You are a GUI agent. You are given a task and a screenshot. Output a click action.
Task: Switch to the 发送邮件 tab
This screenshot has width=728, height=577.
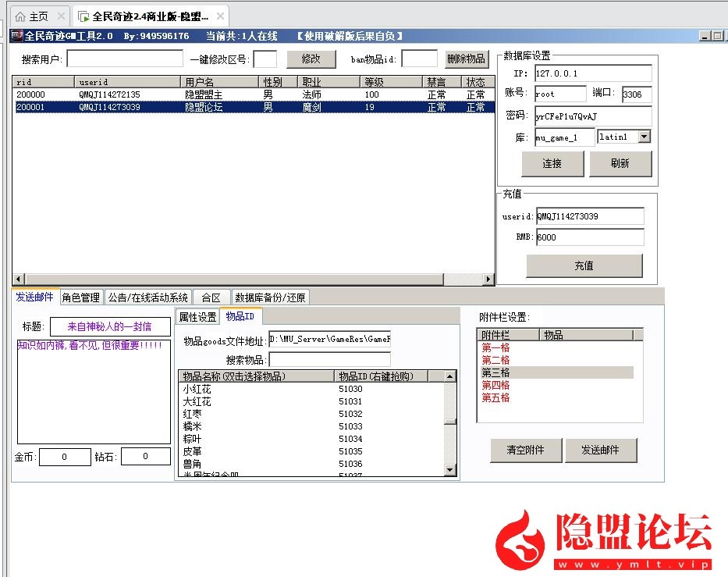[x=34, y=297]
